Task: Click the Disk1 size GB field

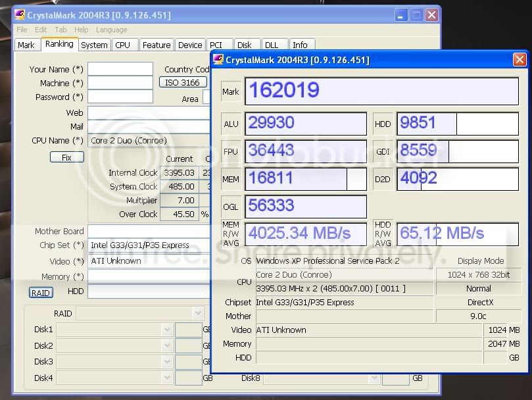Action: (189, 330)
